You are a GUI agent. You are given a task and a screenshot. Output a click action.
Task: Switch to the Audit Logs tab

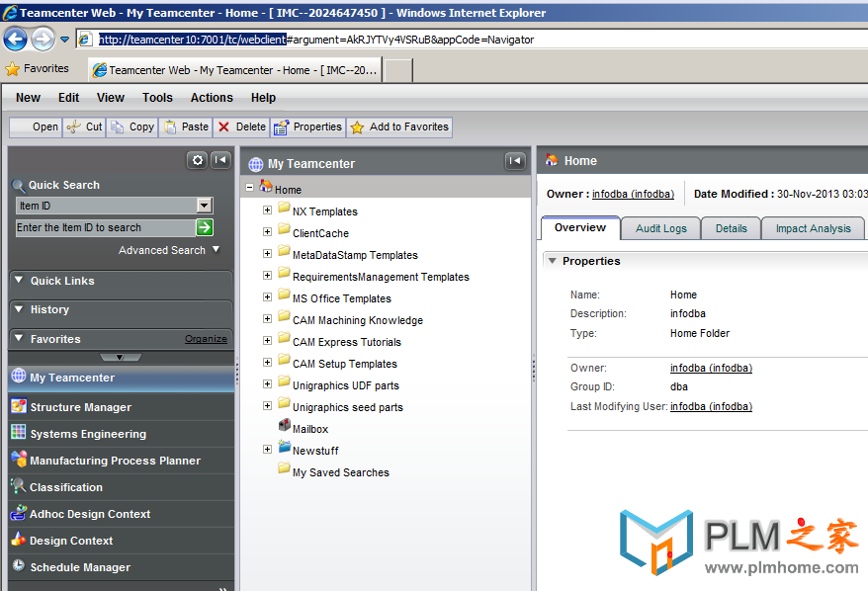pos(661,228)
